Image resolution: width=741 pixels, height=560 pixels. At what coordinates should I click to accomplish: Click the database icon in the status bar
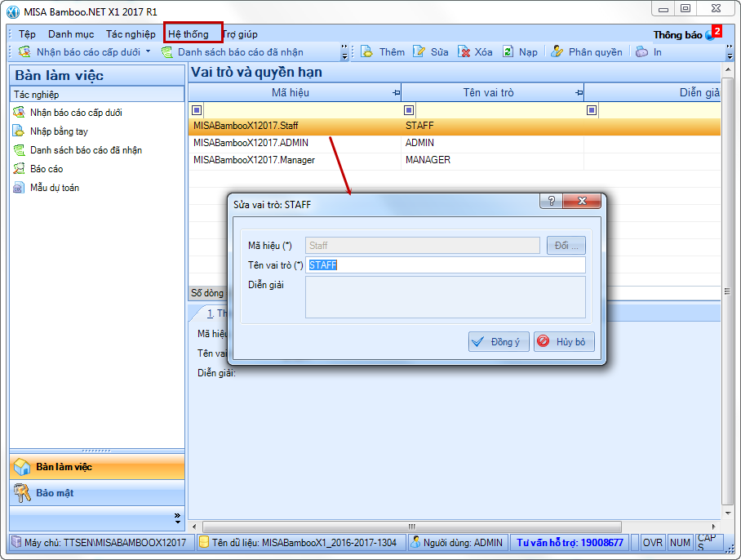coord(204,542)
